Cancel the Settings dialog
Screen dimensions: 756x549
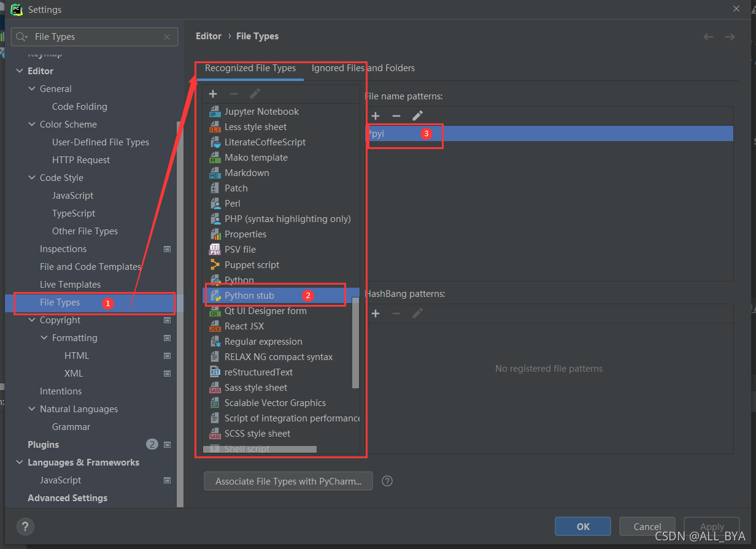tap(647, 526)
